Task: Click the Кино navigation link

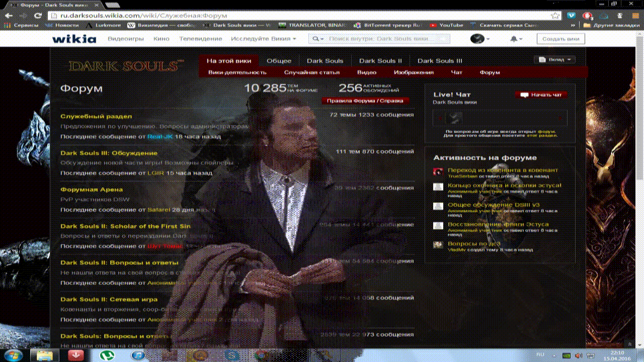Action: [162, 39]
